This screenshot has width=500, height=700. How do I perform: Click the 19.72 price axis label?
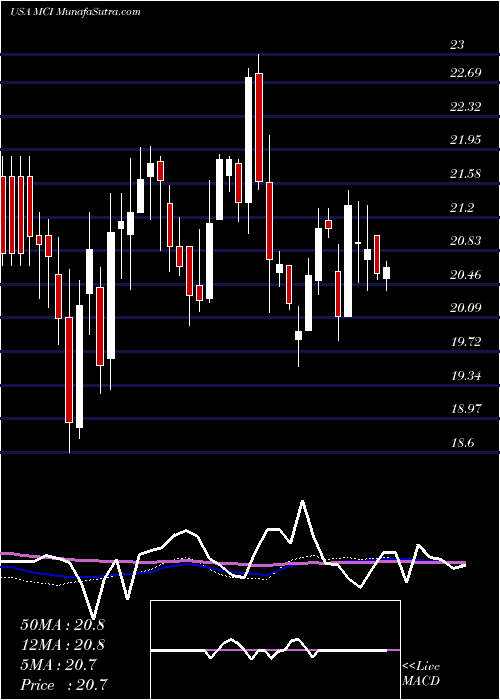pyautogui.click(x=466, y=342)
